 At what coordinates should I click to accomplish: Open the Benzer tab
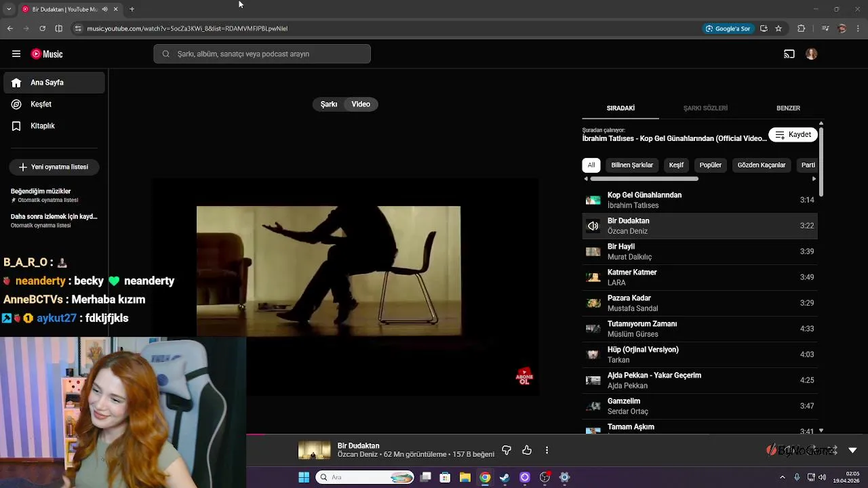click(x=788, y=108)
